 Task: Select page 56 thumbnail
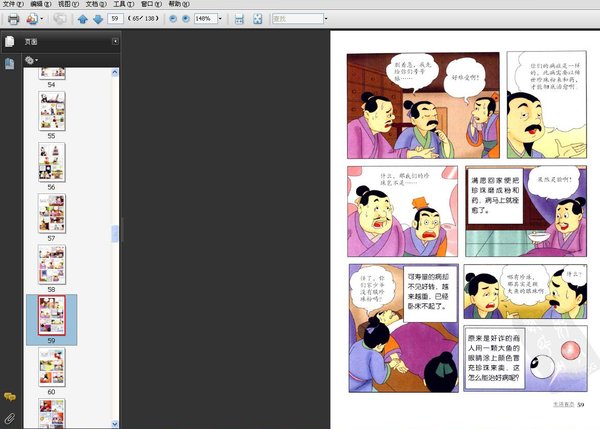pos(52,162)
